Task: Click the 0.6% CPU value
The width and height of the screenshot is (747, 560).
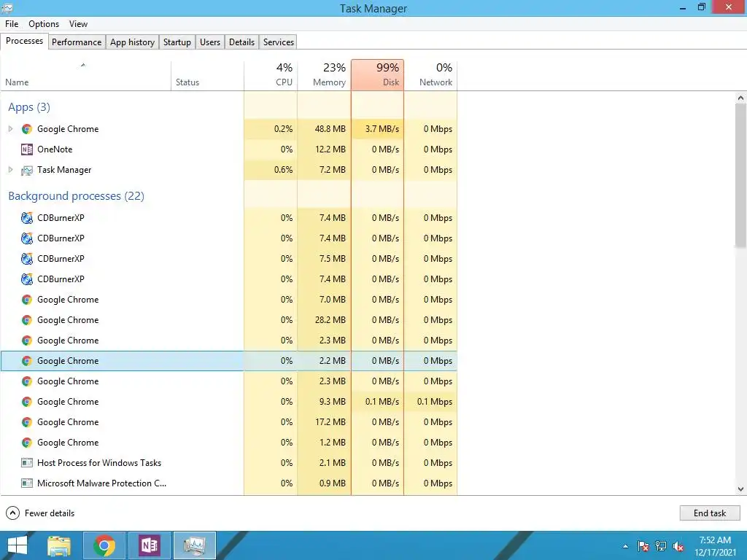Action: [x=284, y=170]
